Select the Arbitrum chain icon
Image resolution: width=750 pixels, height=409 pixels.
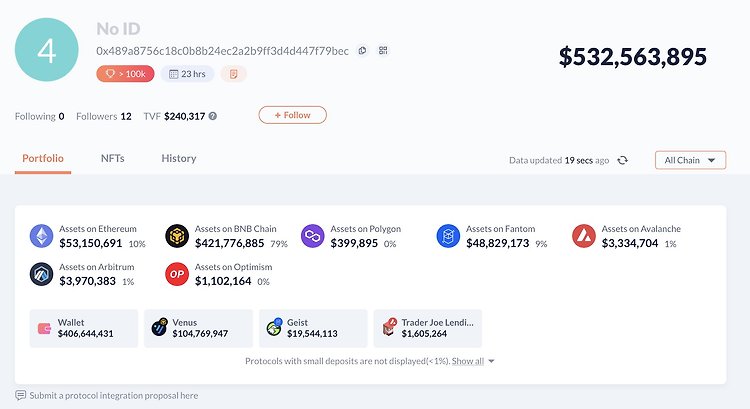(x=42, y=274)
